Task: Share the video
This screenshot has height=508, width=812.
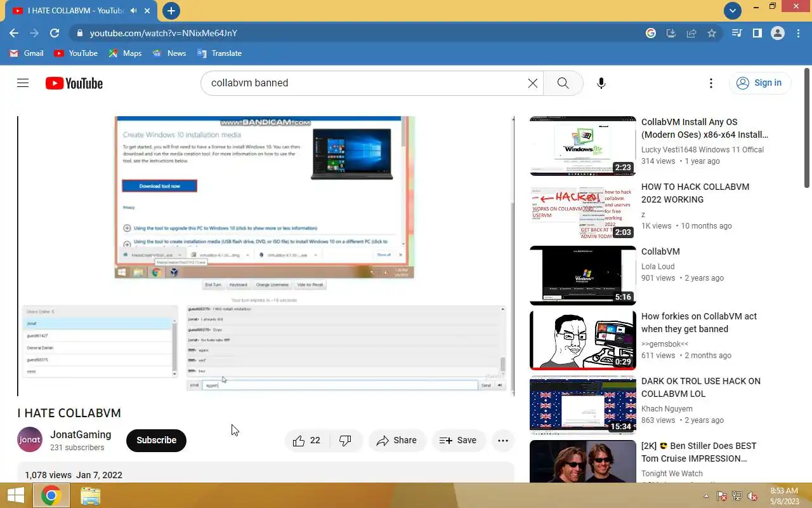Action: click(x=396, y=441)
